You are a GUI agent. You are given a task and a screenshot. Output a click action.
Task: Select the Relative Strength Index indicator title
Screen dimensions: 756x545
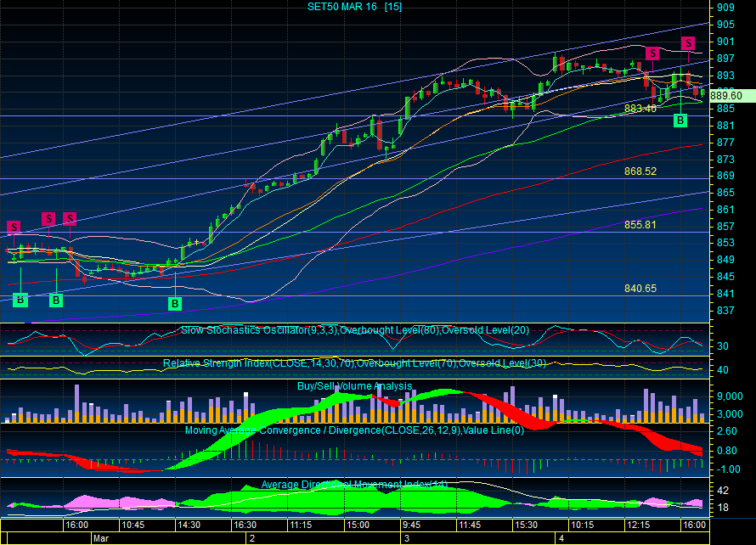tap(354, 362)
